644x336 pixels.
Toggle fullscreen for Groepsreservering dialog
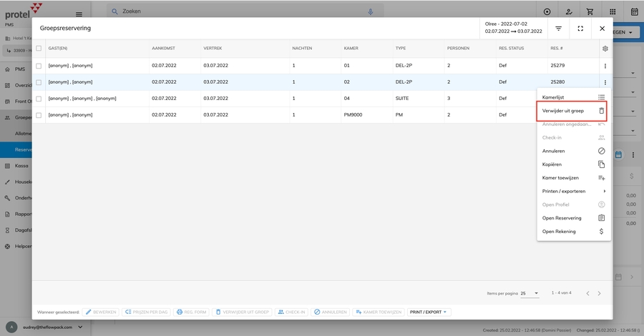(580, 29)
